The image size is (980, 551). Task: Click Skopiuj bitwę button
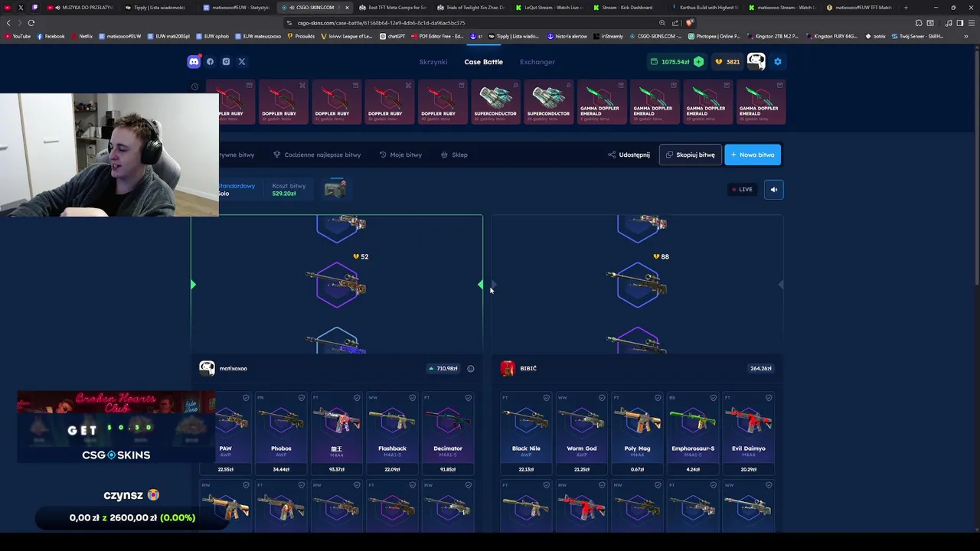(690, 155)
